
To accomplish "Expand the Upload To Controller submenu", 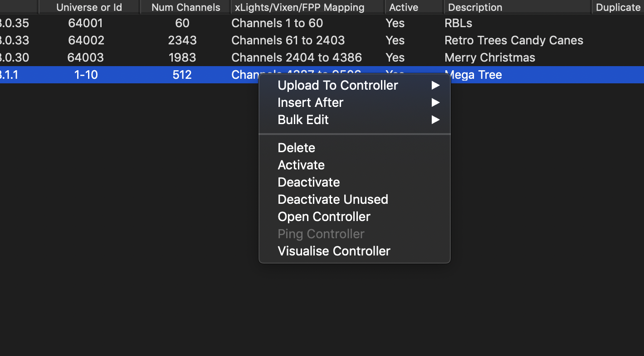I will pyautogui.click(x=337, y=85).
